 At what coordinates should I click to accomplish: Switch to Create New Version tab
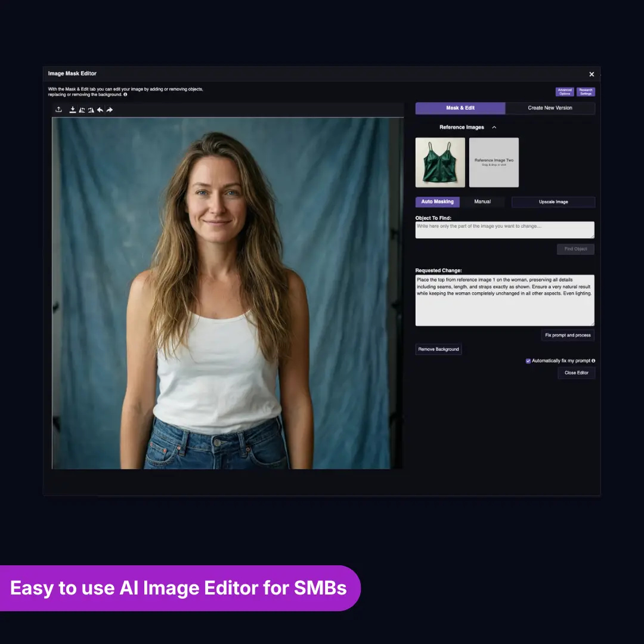(x=550, y=108)
